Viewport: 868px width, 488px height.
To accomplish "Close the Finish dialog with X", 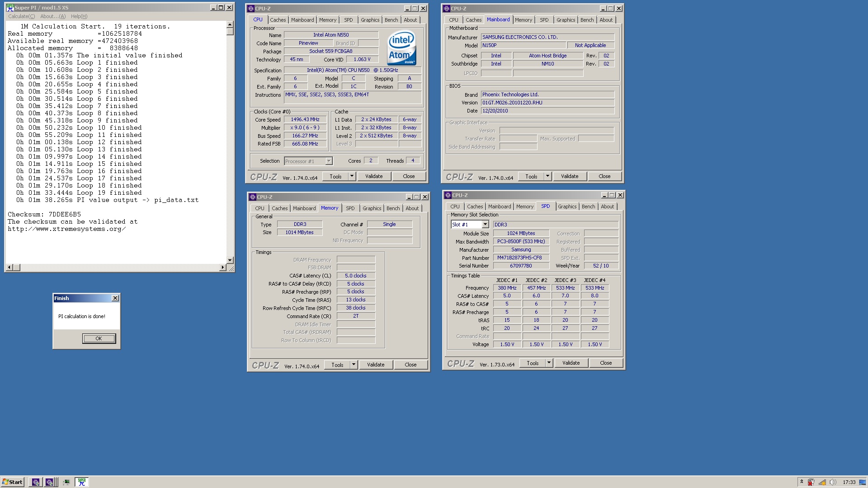I will click(115, 298).
